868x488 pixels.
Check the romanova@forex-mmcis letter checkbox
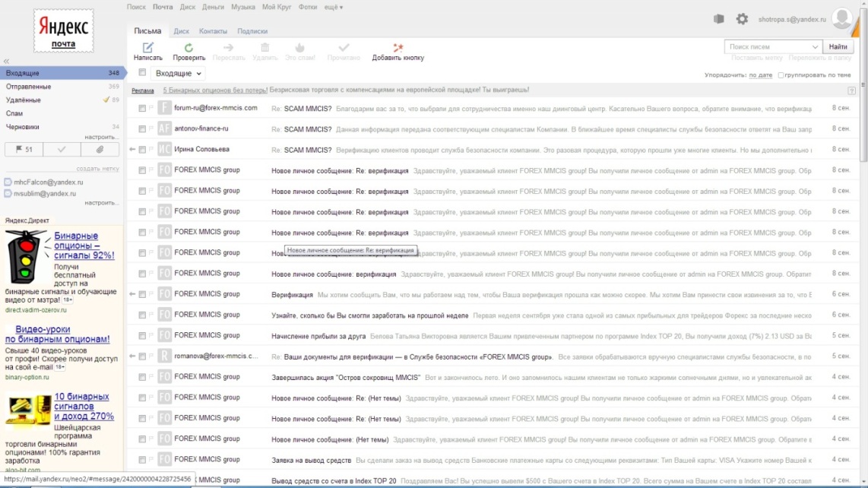tap(142, 356)
